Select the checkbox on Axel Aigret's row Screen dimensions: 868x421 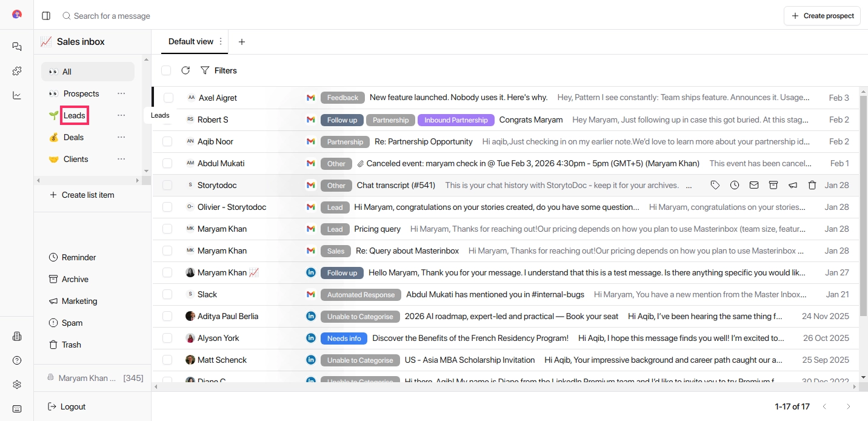coord(167,98)
